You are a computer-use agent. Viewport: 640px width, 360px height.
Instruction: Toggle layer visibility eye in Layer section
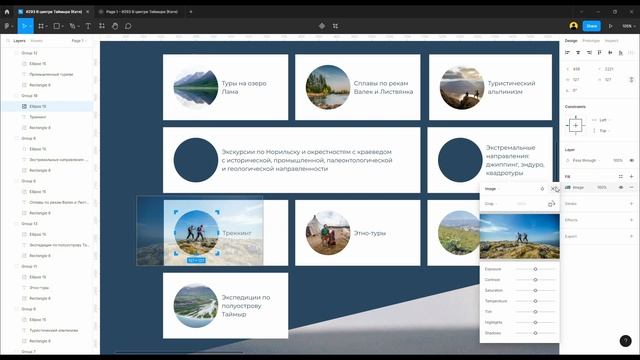tap(631, 160)
